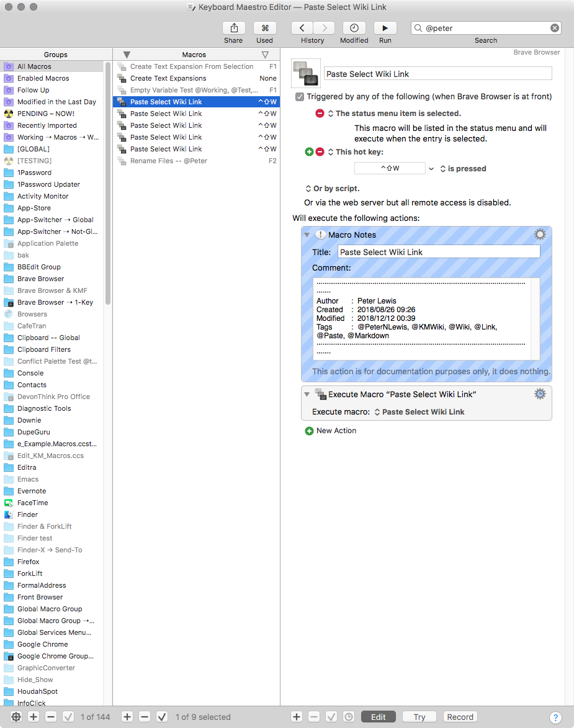This screenshot has width=574, height=728.
Task: Change the status menu trigger type
Action: click(331, 114)
